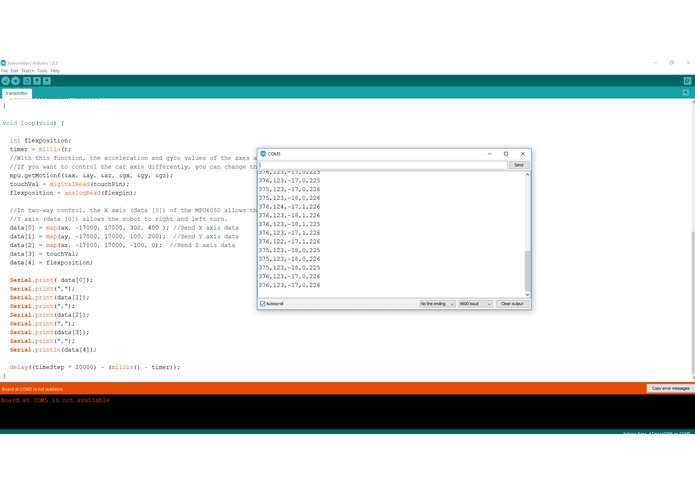This screenshot has width=695, height=494.
Task: Open the File menu
Action: 4,71
